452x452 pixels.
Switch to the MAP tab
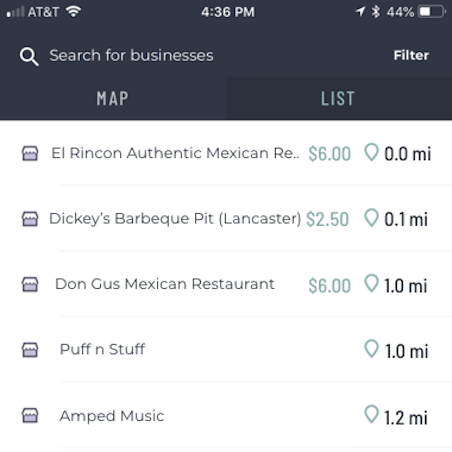[113, 98]
